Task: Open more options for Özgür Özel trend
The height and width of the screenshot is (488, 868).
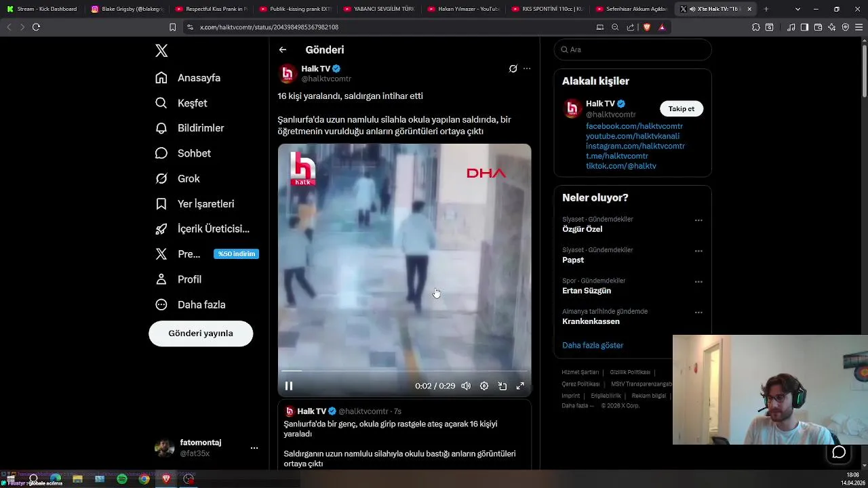Action: [x=698, y=220]
